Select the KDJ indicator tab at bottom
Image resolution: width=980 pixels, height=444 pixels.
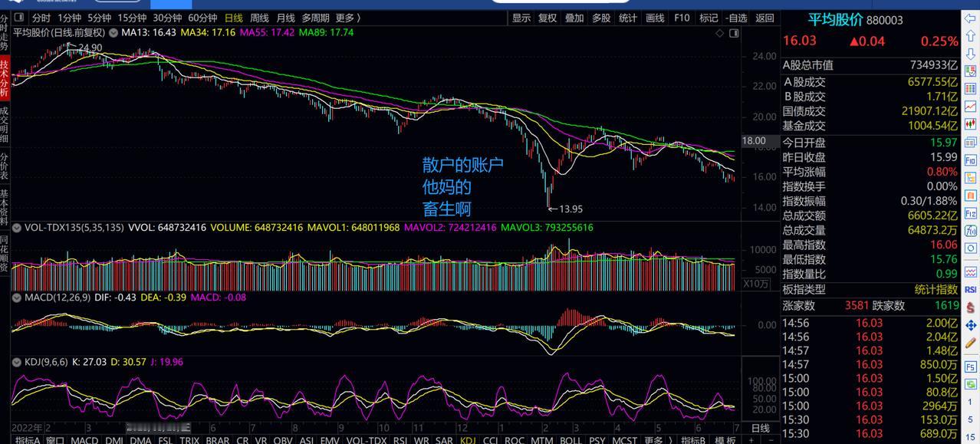pos(467,439)
